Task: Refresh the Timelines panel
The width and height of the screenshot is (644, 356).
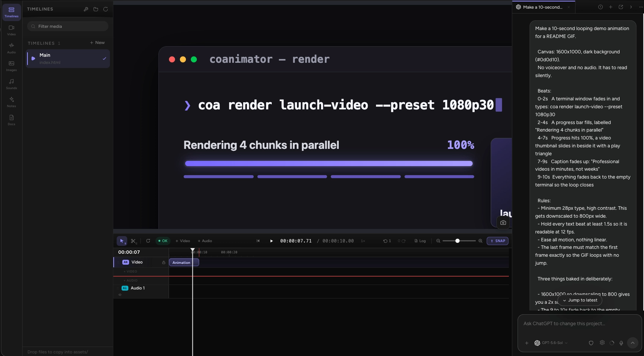Action: [x=105, y=9]
